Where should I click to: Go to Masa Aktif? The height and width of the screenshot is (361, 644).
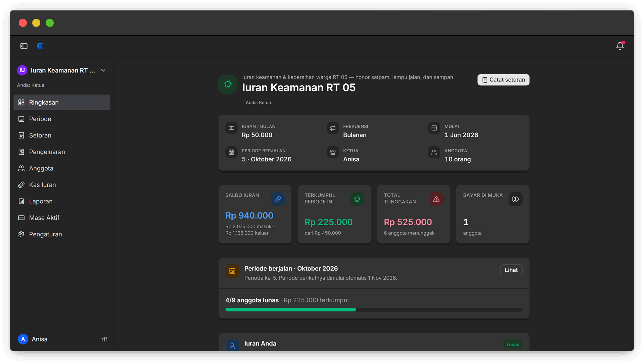(62, 218)
